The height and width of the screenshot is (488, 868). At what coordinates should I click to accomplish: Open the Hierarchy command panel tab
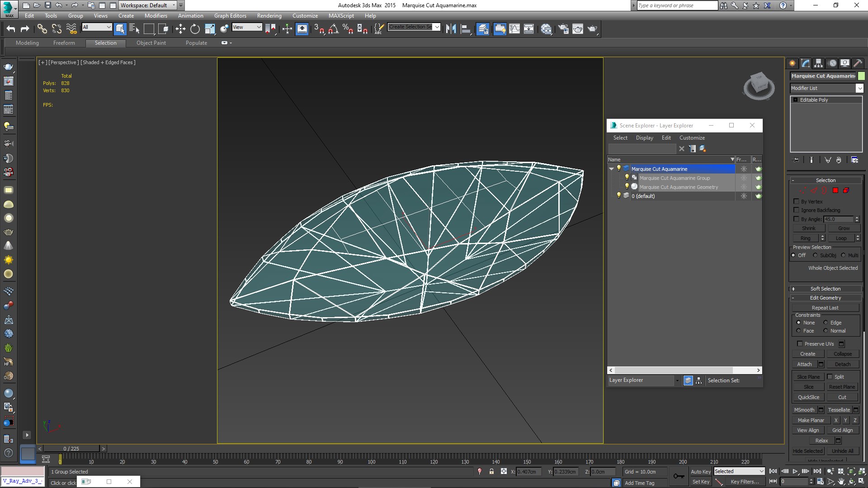tap(819, 63)
